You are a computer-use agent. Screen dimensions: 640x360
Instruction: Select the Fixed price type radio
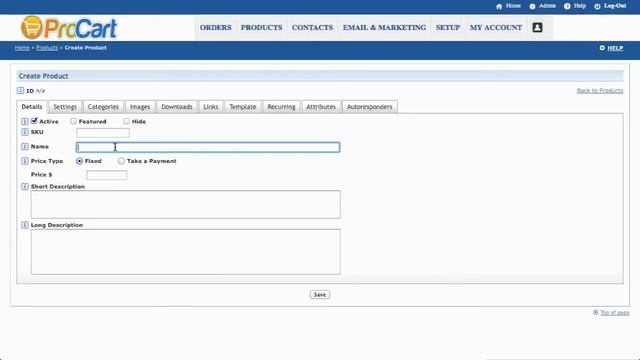point(80,161)
